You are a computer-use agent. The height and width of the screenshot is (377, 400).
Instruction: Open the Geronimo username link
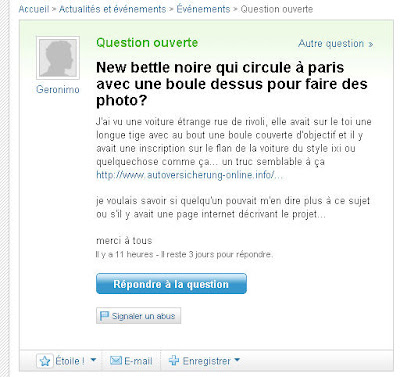pyautogui.click(x=58, y=89)
